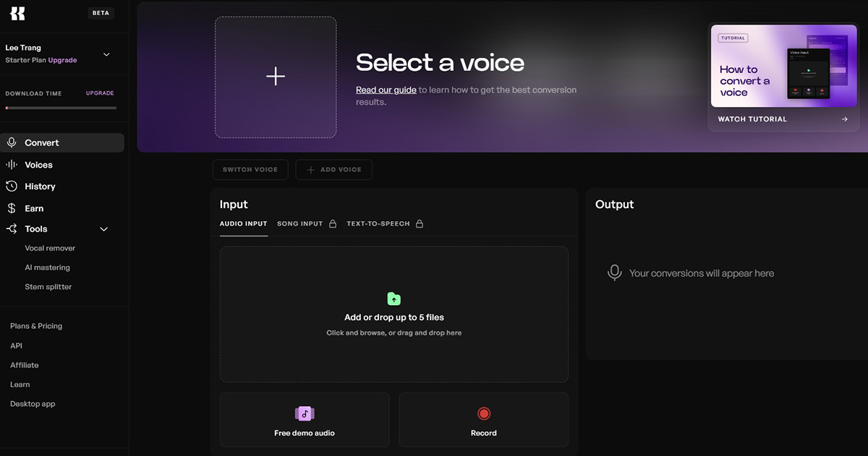
Task: Click the dollar icon beside Earn
Action: coord(12,208)
